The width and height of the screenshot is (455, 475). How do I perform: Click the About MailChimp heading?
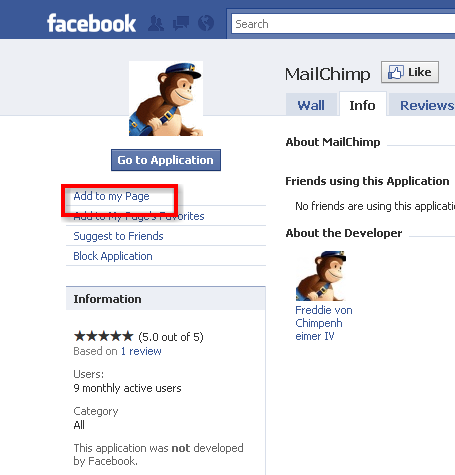[x=333, y=142]
